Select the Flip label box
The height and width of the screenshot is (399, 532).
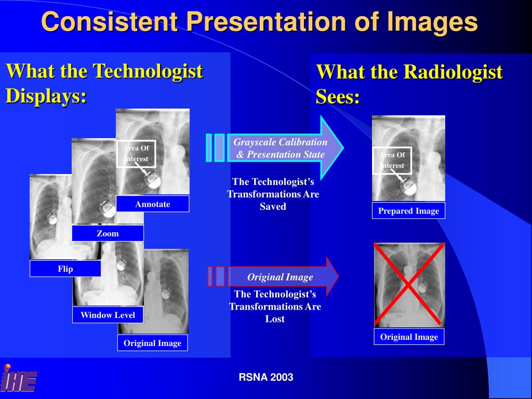coord(65,269)
